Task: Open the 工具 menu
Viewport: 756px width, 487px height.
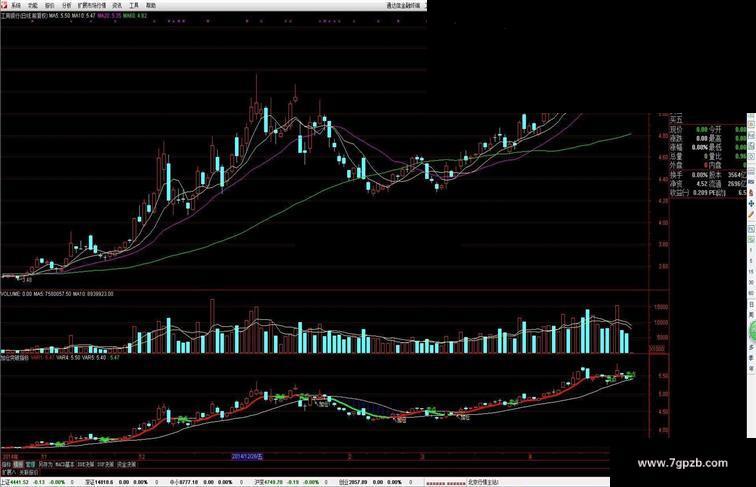Action: click(x=134, y=6)
